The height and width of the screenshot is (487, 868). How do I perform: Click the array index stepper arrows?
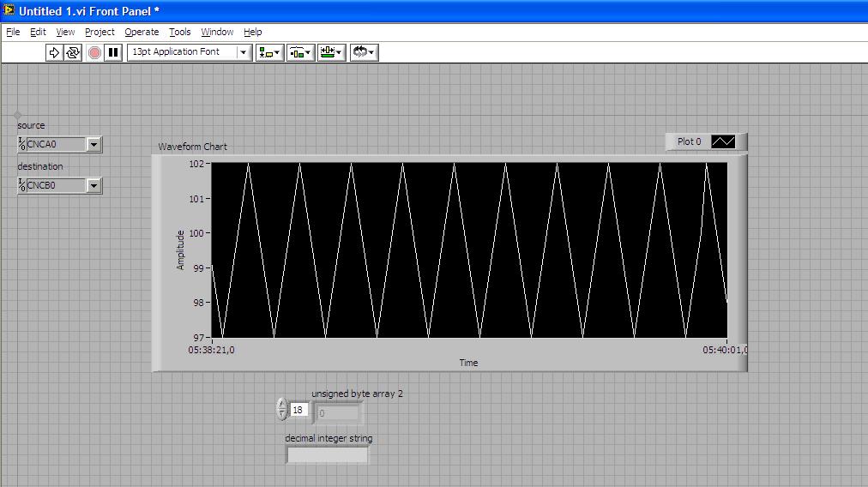tap(282, 410)
